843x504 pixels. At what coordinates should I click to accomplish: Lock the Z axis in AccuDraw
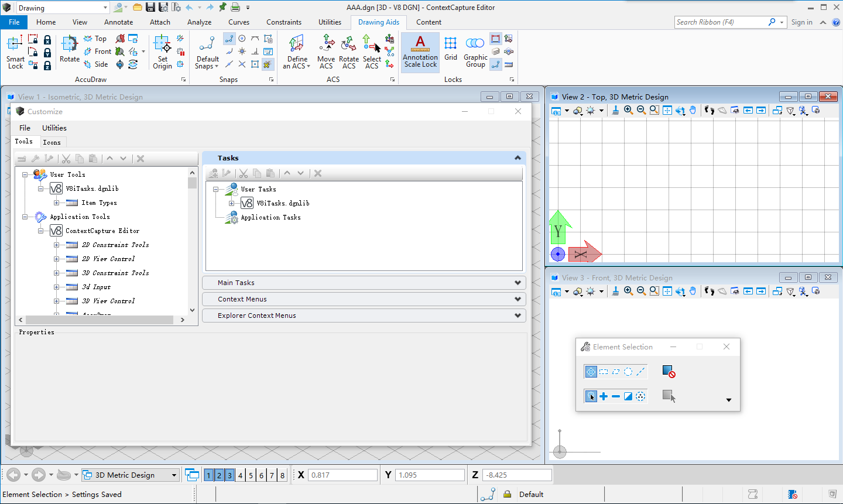(47, 65)
